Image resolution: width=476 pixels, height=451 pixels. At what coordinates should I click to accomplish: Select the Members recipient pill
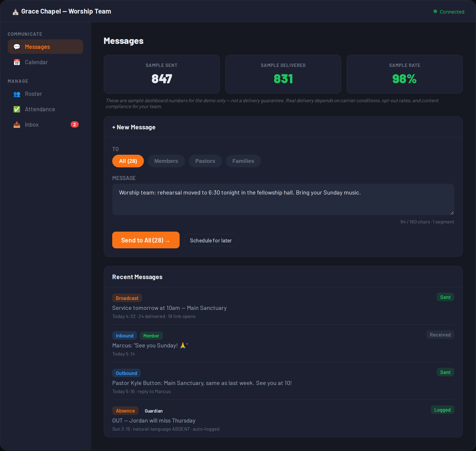(x=166, y=161)
